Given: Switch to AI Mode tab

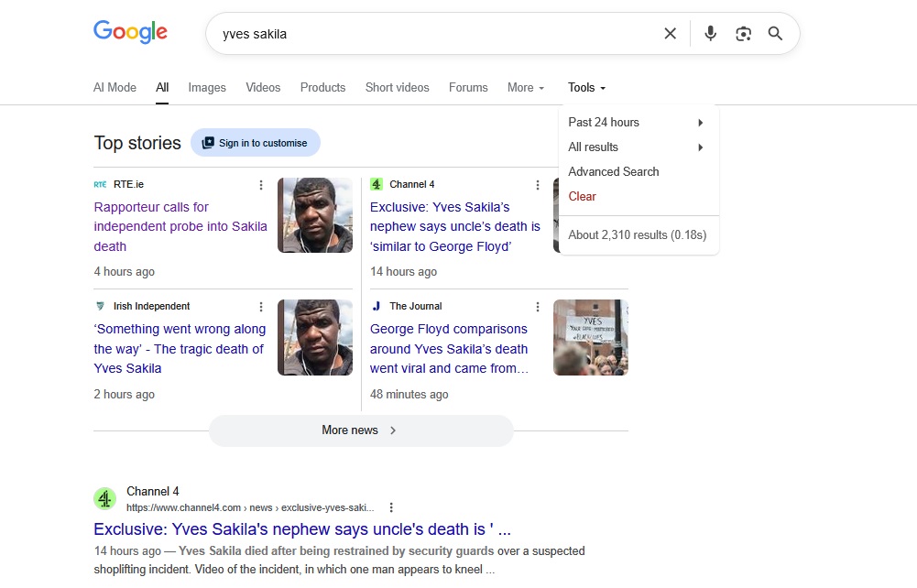Looking at the screenshot, I should pyautogui.click(x=115, y=88).
